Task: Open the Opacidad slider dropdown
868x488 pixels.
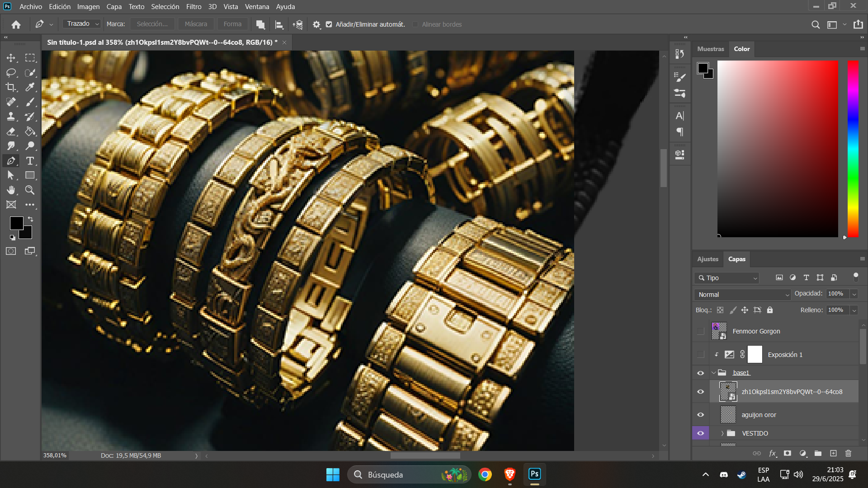Action: (854, 294)
